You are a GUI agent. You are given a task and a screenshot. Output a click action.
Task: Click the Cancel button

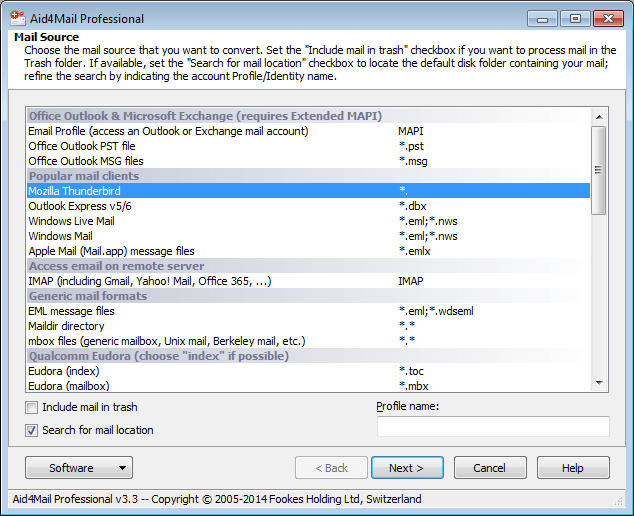(x=490, y=468)
